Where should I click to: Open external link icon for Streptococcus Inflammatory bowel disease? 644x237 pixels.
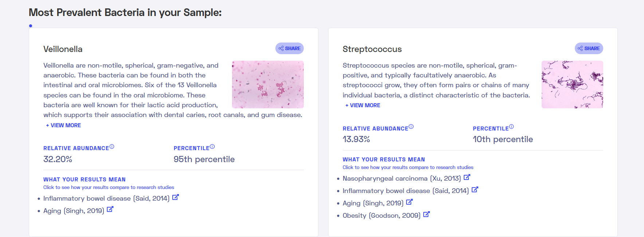(x=475, y=190)
